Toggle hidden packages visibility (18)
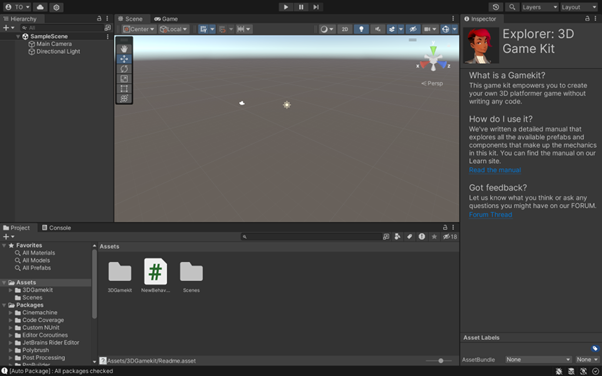This screenshot has width=602, height=376. [x=450, y=237]
